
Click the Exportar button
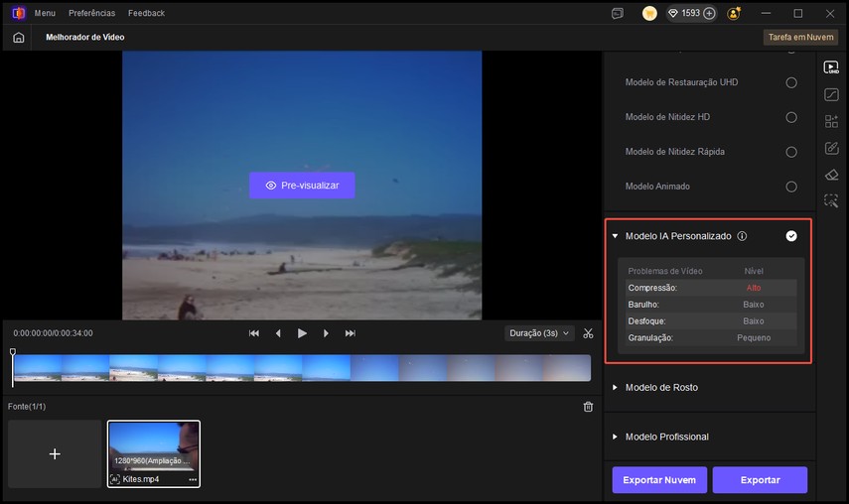[761, 479]
